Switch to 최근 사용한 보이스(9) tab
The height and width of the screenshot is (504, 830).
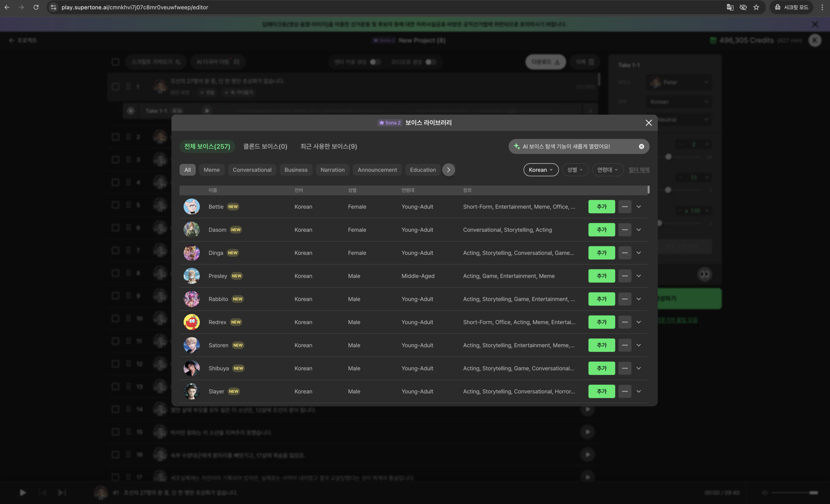click(328, 147)
